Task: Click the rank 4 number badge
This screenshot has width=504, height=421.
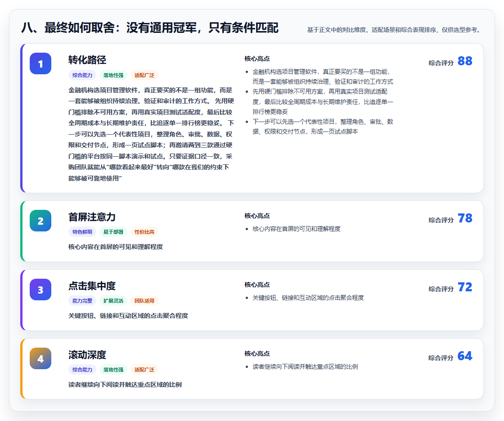Action: 40,358
